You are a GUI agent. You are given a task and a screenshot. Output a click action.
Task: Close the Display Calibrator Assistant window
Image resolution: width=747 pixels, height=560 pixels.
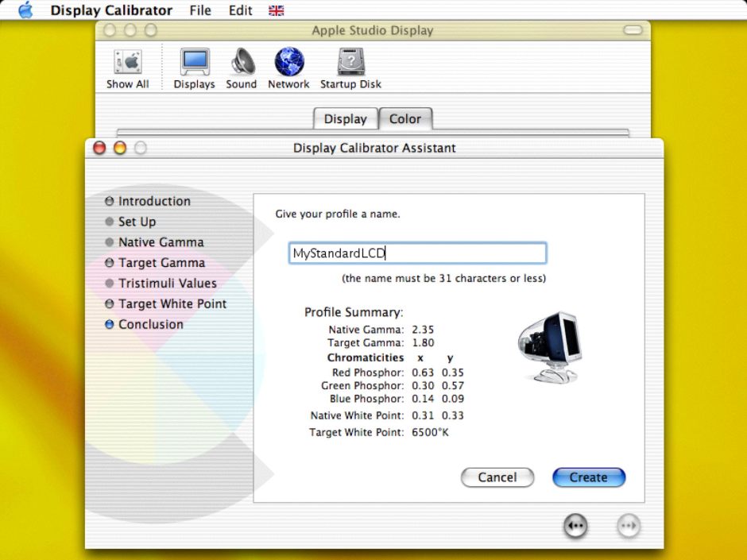click(x=99, y=148)
